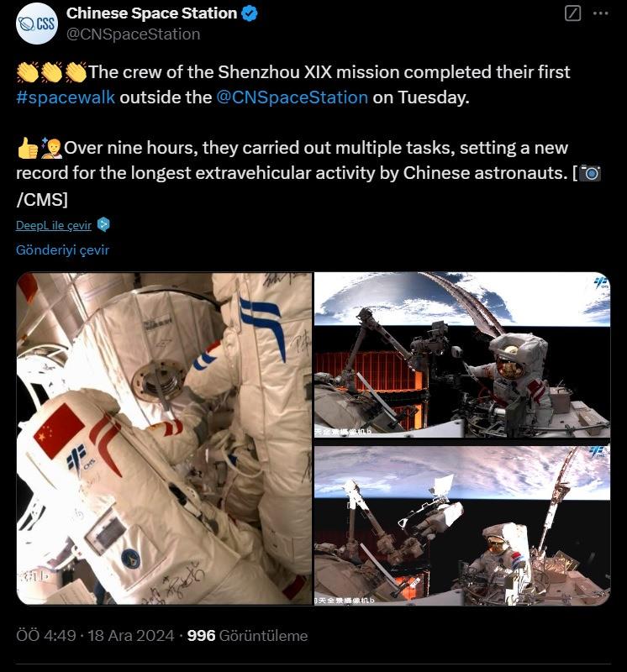Screen dimensions: 627x672
Task: Click the blue verified badge
Action: pyautogui.click(x=250, y=13)
